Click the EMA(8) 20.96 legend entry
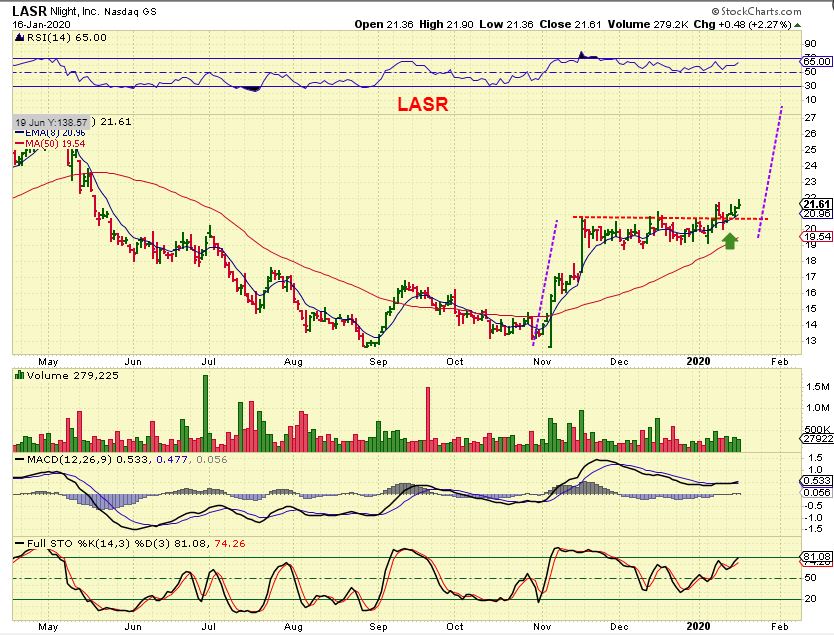Image resolution: width=834 pixels, height=635 pixels. [x=51, y=133]
